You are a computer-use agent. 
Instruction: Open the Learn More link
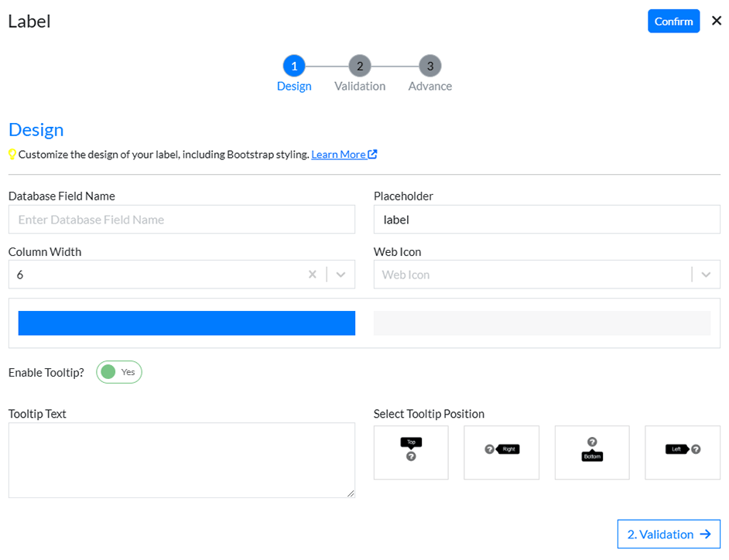tap(338, 155)
